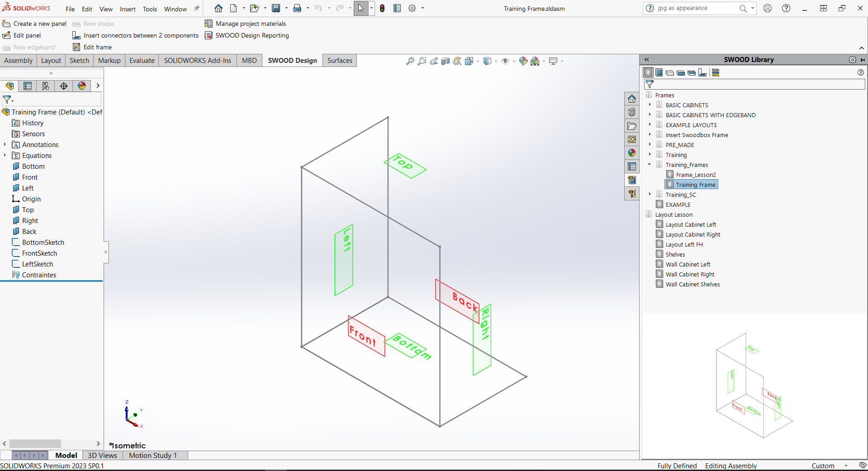
Task: Click the SWOOD Library settings gear
Action: 853,60
